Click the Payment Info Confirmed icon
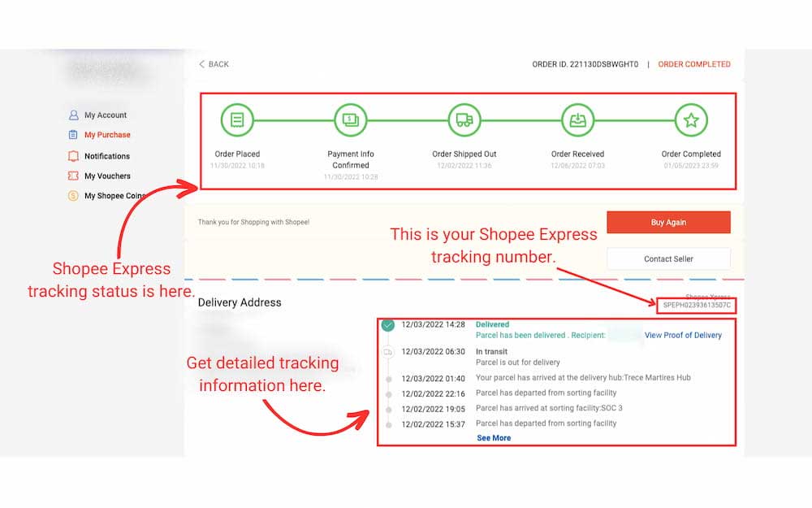Viewport: 812px width, 508px height. (351, 120)
